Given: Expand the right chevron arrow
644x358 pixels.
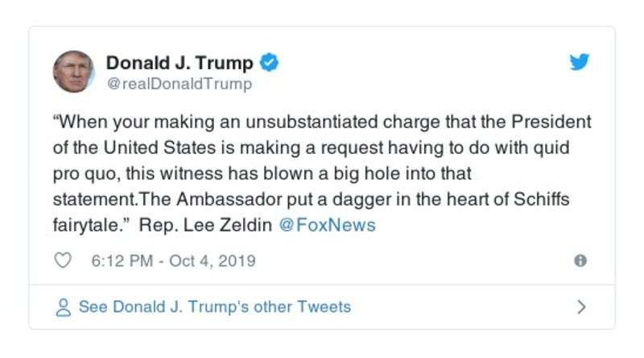Looking at the screenshot, I should pyautogui.click(x=581, y=307).
